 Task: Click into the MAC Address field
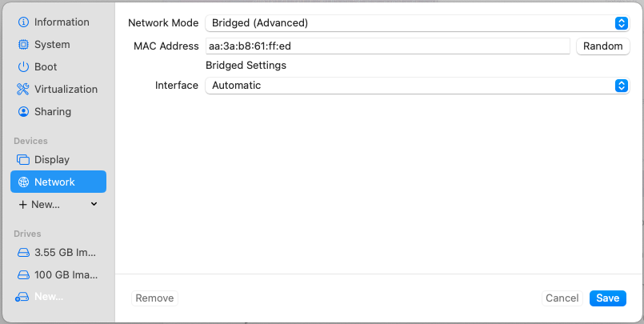pyautogui.click(x=388, y=46)
